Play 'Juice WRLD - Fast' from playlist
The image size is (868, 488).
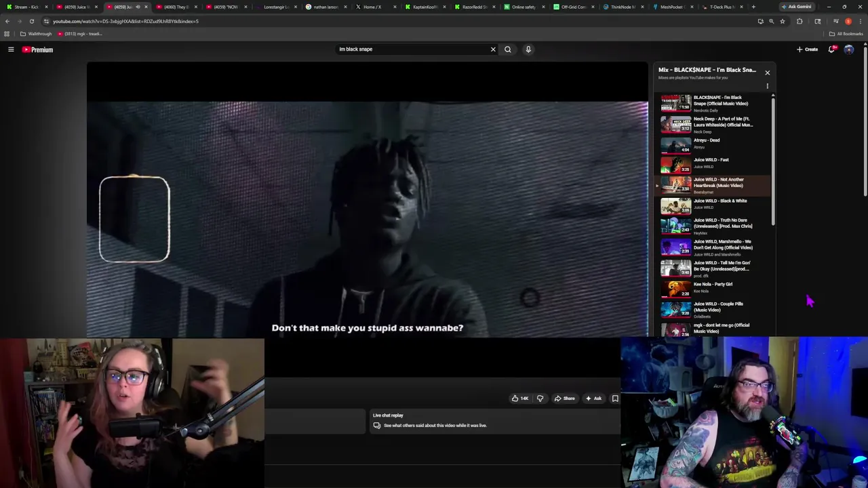click(x=713, y=164)
